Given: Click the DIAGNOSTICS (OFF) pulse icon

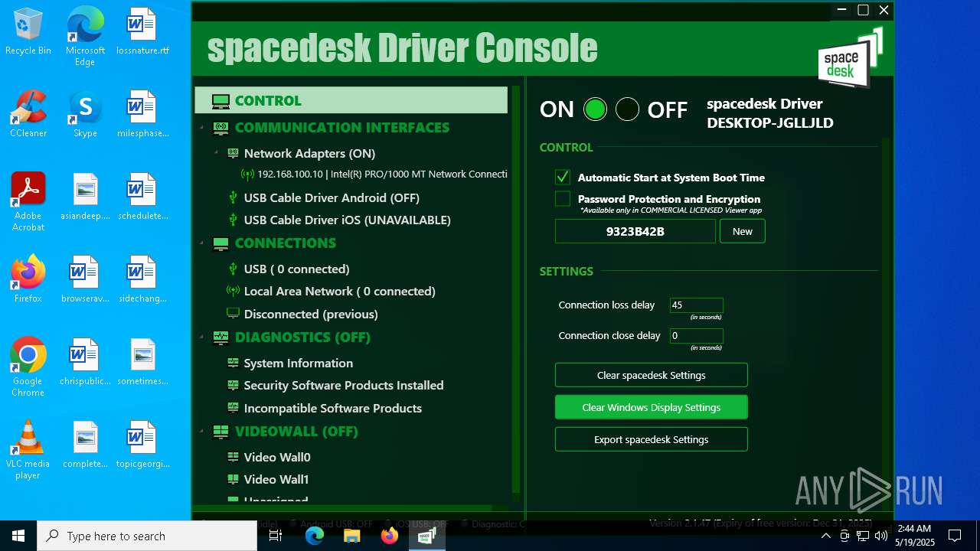Looking at the screenshot, I should 220,337.
